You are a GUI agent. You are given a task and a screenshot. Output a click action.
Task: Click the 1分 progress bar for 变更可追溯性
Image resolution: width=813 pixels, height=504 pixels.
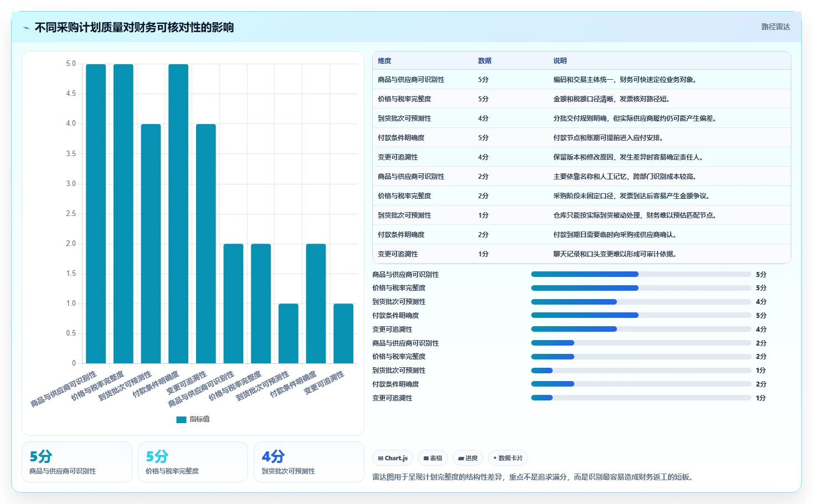point(641,398)
